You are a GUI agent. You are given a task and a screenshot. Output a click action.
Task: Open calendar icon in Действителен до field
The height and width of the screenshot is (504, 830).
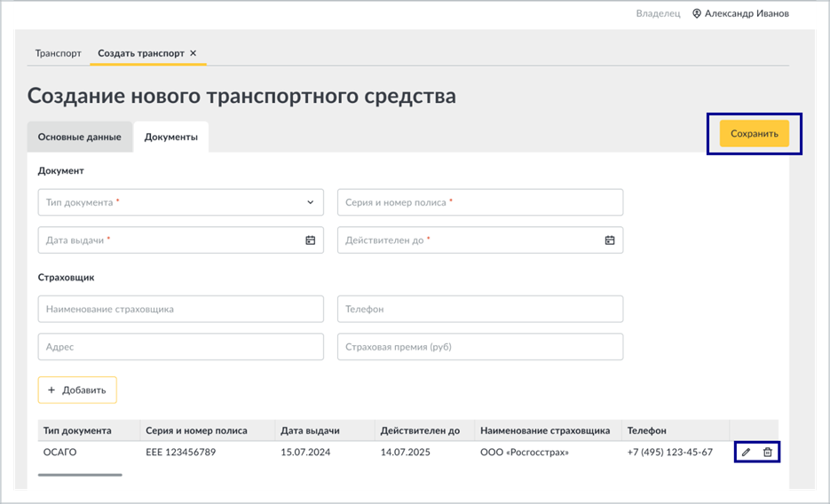coord(610,240)
